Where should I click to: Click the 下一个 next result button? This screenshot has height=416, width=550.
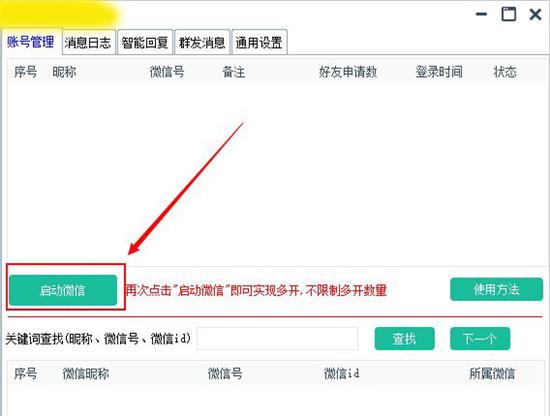pyautogui.click(x=480, y=338)
